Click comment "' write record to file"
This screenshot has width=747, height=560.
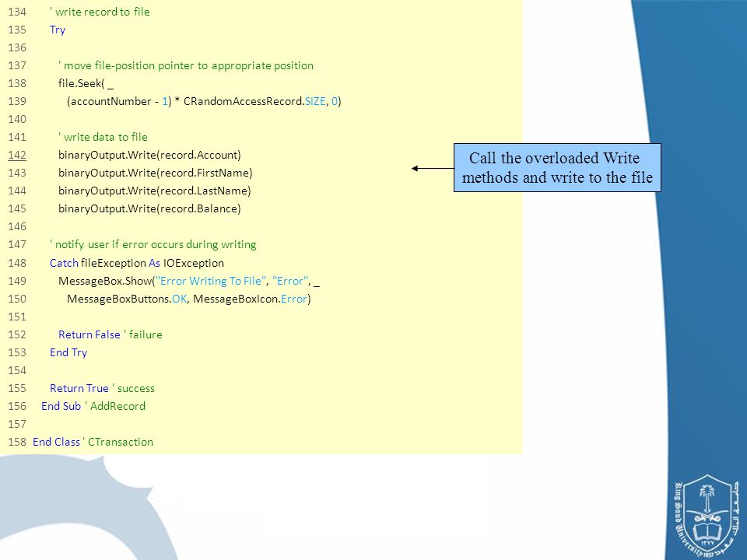(100, 12)
